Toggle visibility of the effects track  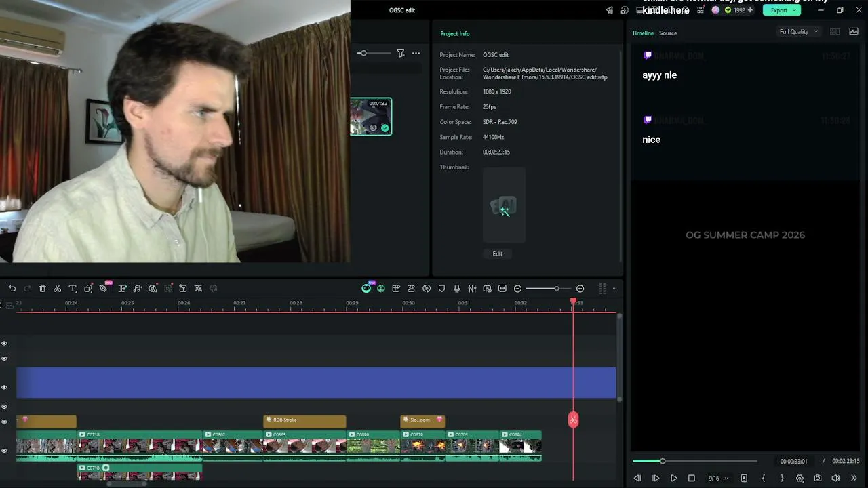(x=4, y=422)
